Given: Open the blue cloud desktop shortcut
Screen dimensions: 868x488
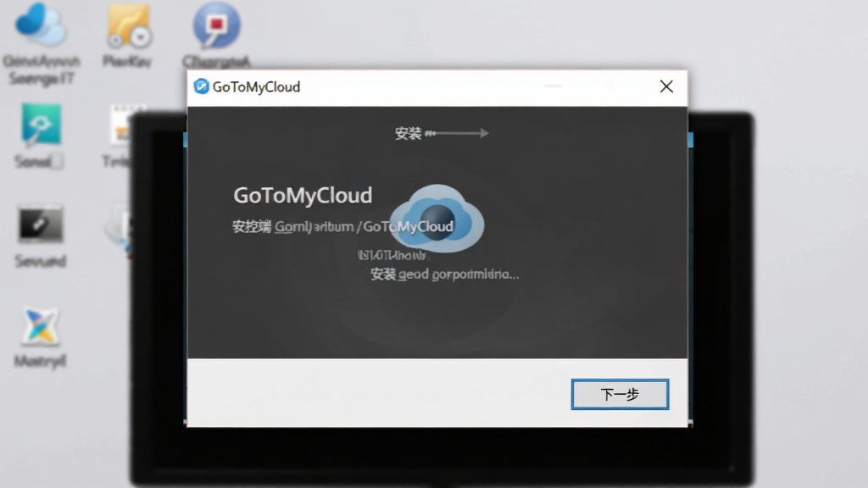Looking at the screenshot, I should (x=40, y=25).
